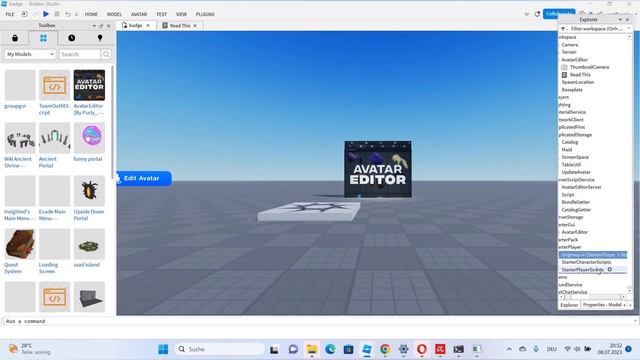
Task: Open the MODEL ribbon tab
Action: [x=114, y=14]
